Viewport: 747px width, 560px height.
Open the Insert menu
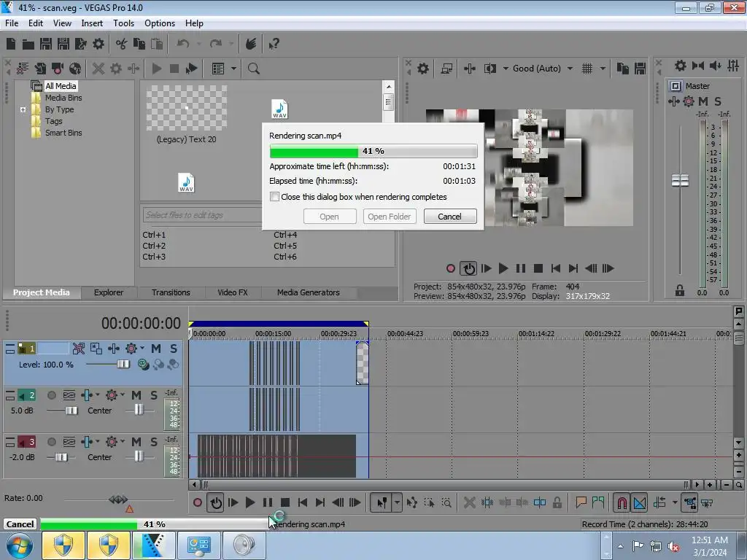coord(91,23)
